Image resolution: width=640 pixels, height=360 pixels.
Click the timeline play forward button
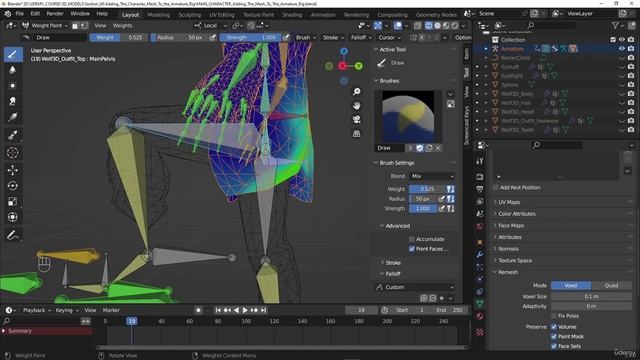coord(245,310)
